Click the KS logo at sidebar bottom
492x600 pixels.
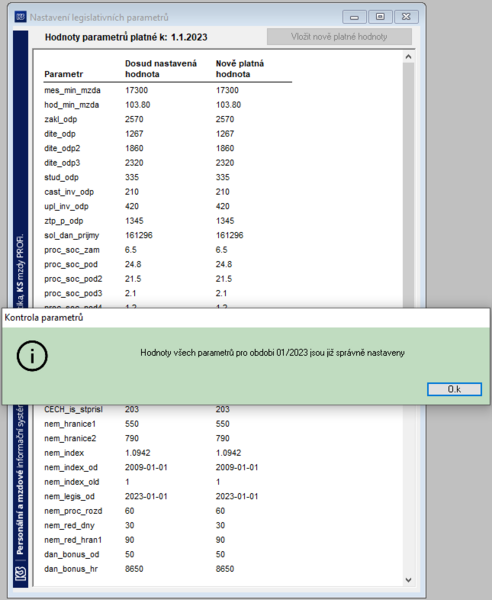tap(21, 573)
